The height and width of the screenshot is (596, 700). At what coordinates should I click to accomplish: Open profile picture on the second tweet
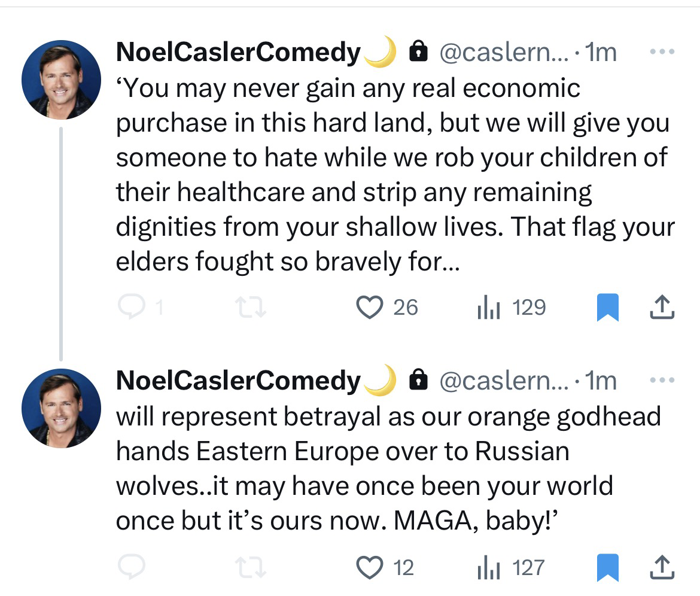click(61, 408)
